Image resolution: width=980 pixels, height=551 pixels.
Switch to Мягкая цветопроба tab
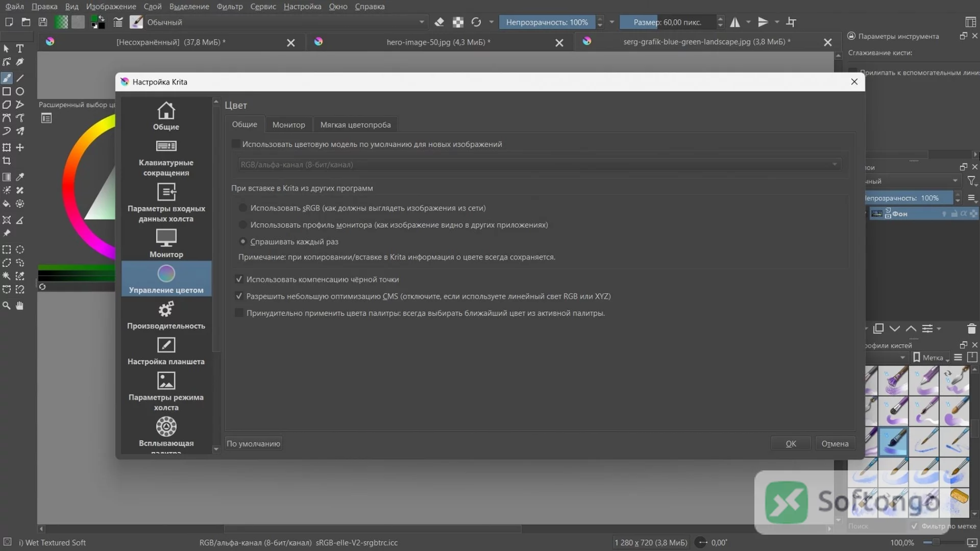[355, 124]
